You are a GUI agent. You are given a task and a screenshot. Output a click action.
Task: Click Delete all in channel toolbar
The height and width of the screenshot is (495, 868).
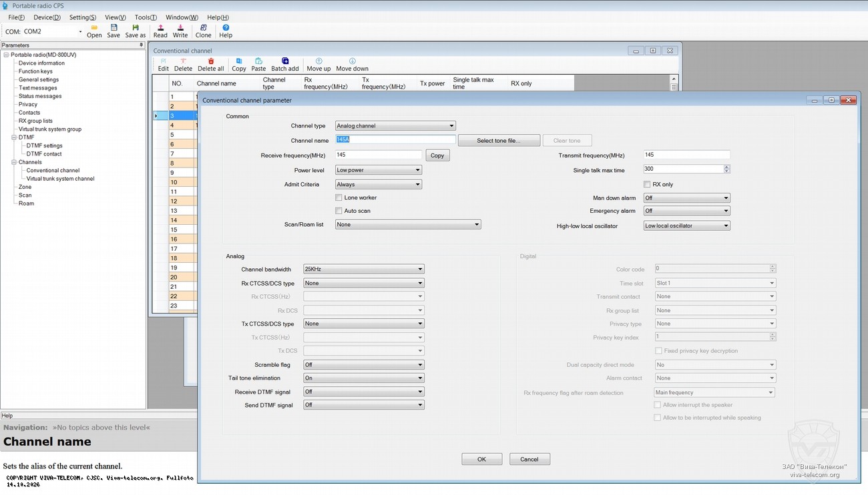(211, 65)
